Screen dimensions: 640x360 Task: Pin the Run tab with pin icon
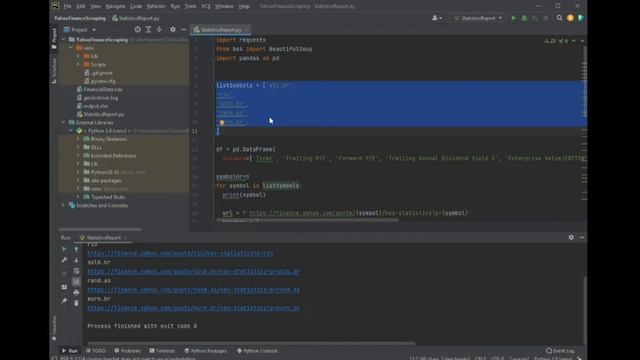click(64, 301)
